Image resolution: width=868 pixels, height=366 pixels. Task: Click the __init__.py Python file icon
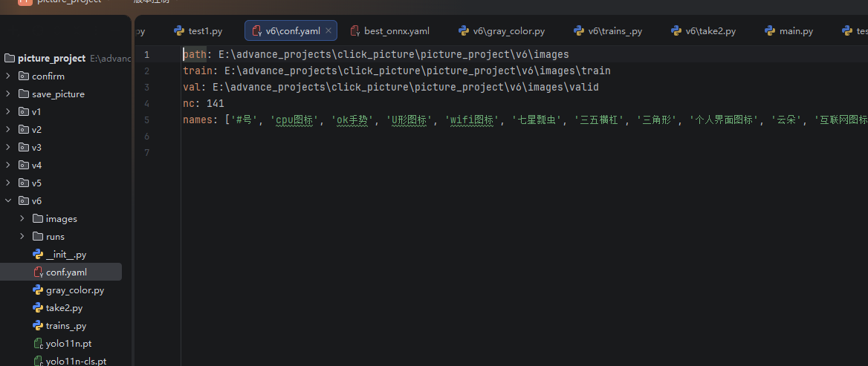pos(38,255)
